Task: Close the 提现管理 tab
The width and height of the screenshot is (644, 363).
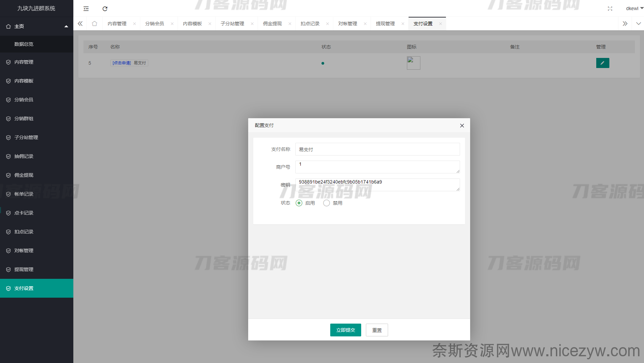Action: click(x=403, y=24)
